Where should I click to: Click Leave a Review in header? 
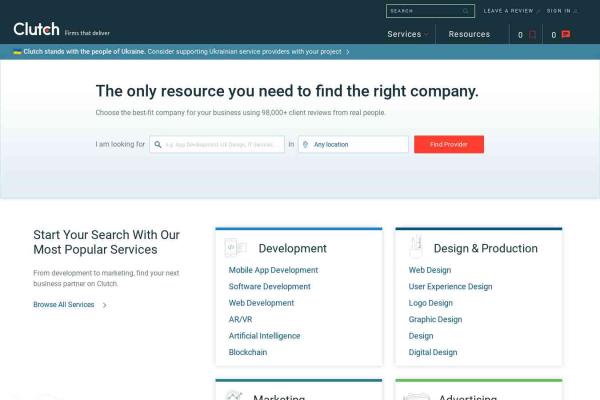[x=508, y=11]
